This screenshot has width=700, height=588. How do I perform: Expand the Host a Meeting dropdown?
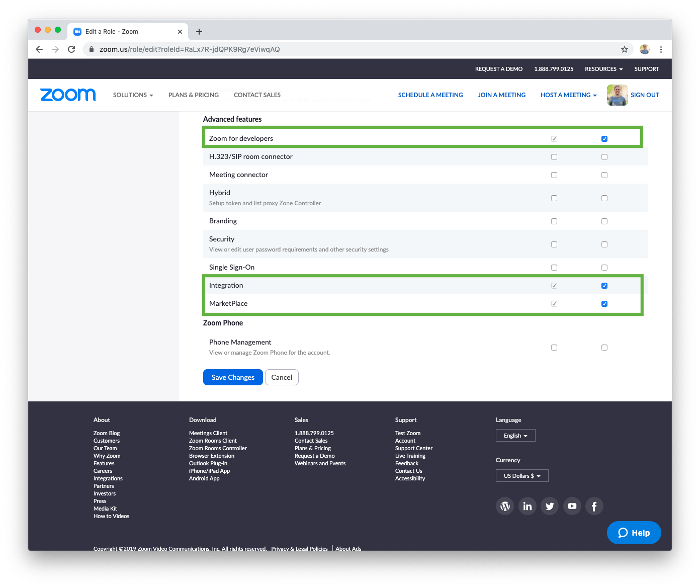[x=569, y=95]
